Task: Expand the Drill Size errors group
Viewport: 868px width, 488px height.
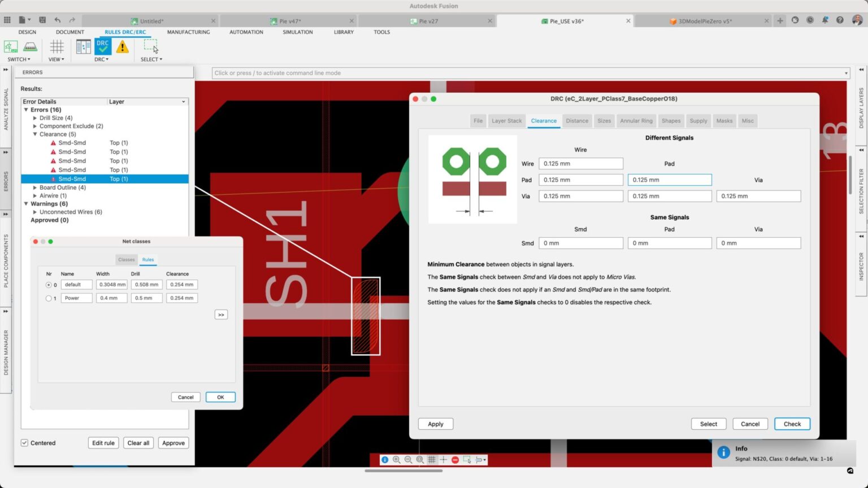Action: [x=34, y=117]
